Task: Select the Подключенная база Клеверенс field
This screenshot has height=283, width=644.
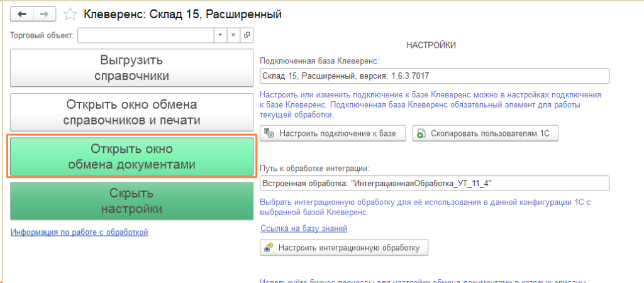Action: [x=434, y=75]
